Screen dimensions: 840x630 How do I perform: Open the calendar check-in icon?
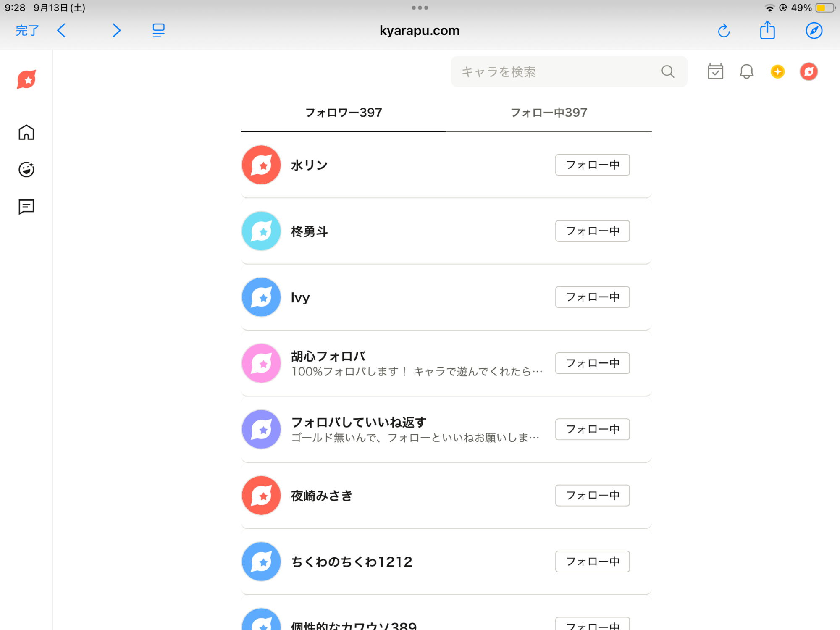point(715,72)
